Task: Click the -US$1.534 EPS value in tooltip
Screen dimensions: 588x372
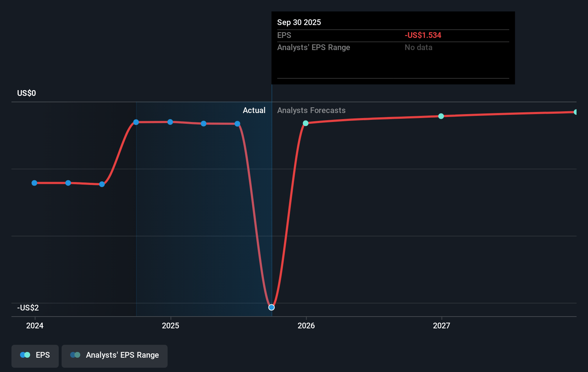Action: 423,35
